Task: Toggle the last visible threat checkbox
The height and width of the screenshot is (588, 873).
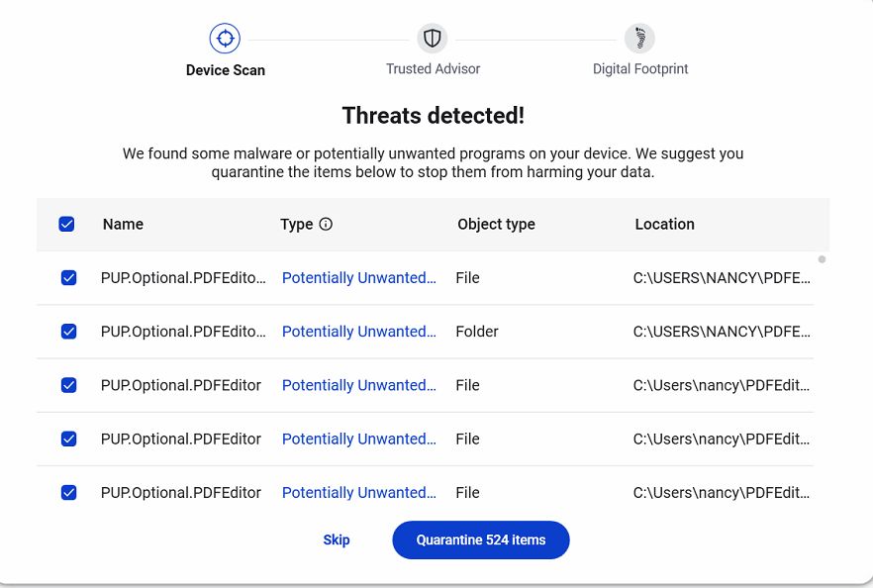Action: tap(68, 492)
